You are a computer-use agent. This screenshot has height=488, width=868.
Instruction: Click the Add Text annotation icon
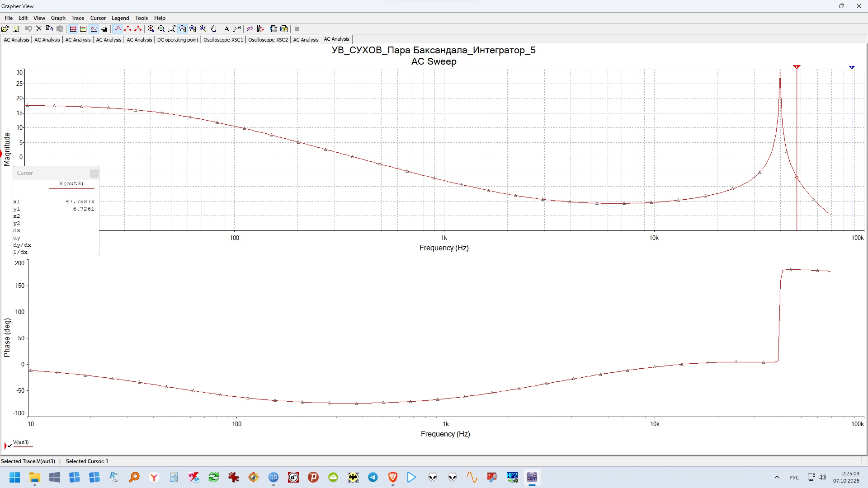click(x=226, y=28)
